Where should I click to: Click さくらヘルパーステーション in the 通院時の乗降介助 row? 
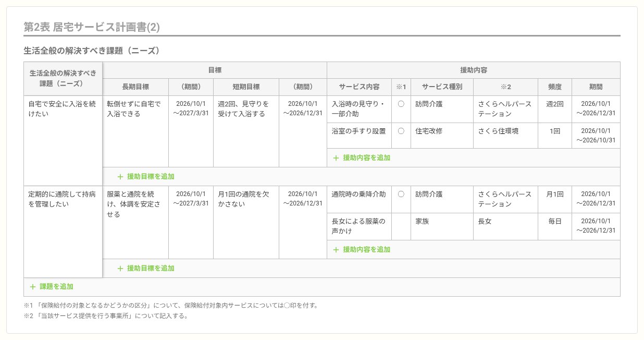click(x=505, y=199)
